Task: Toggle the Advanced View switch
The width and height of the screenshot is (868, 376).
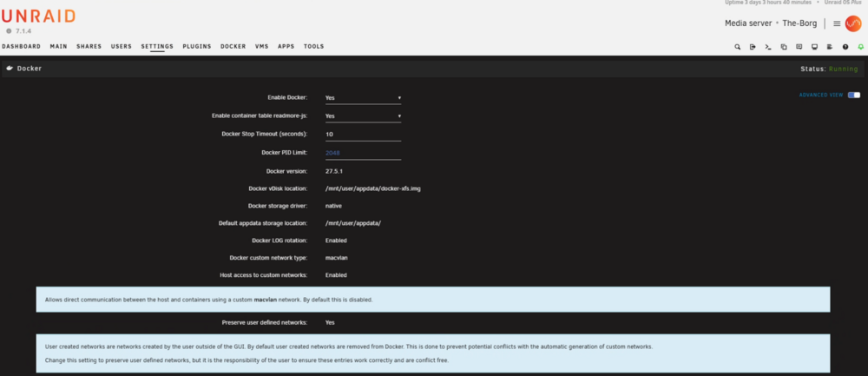Action: pyautogui.click(x=854, y=95)
